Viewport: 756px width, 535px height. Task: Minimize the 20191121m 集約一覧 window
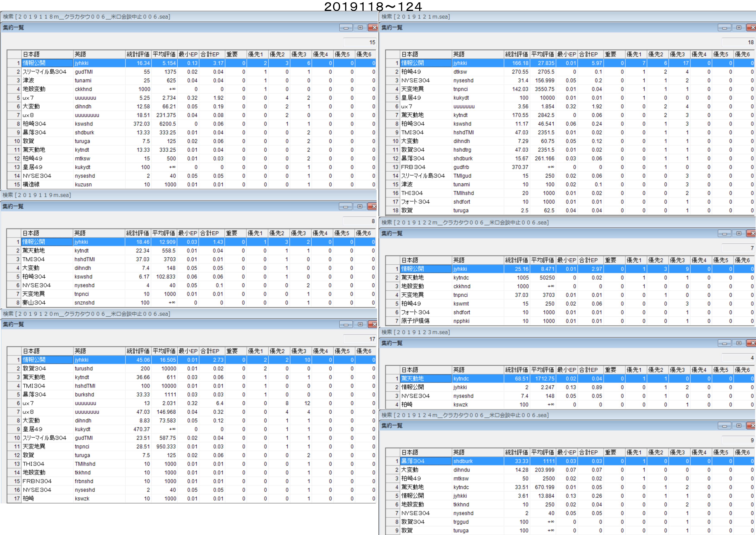[x=724, y=28]
